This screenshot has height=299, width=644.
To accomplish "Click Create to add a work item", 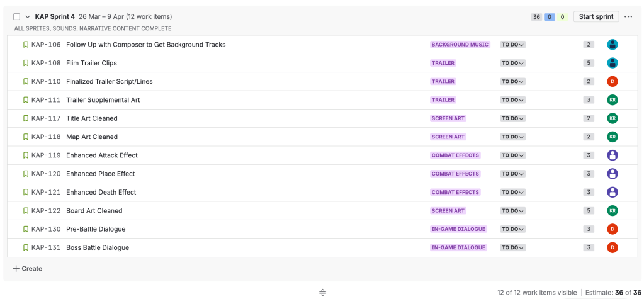I will point(28,269).
